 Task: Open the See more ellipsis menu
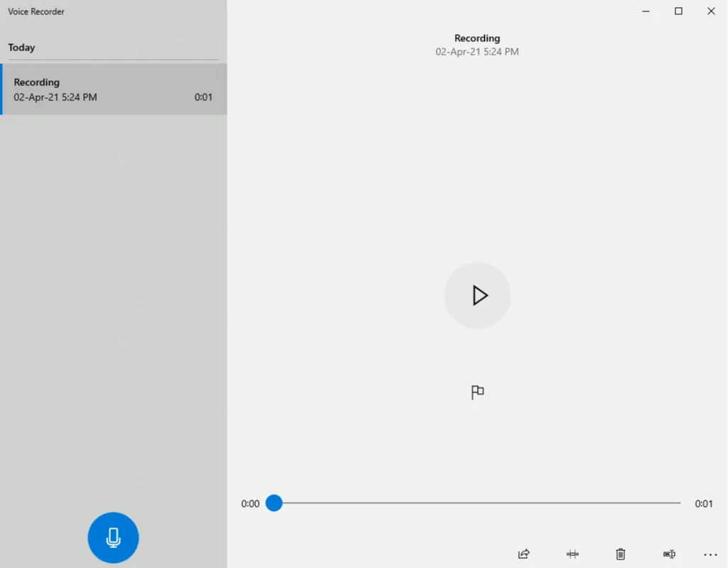pos(710,554)
